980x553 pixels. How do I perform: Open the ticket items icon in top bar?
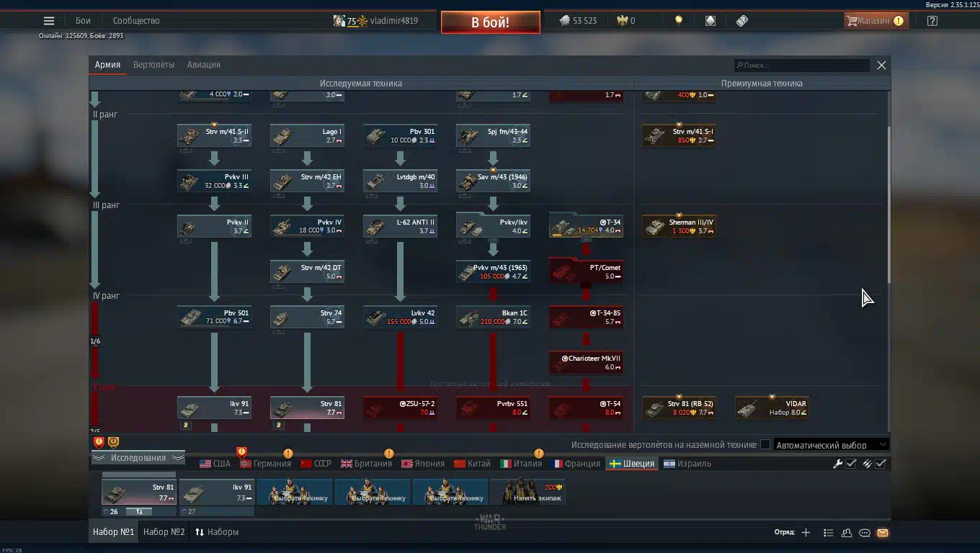click(x=742, y=21)
